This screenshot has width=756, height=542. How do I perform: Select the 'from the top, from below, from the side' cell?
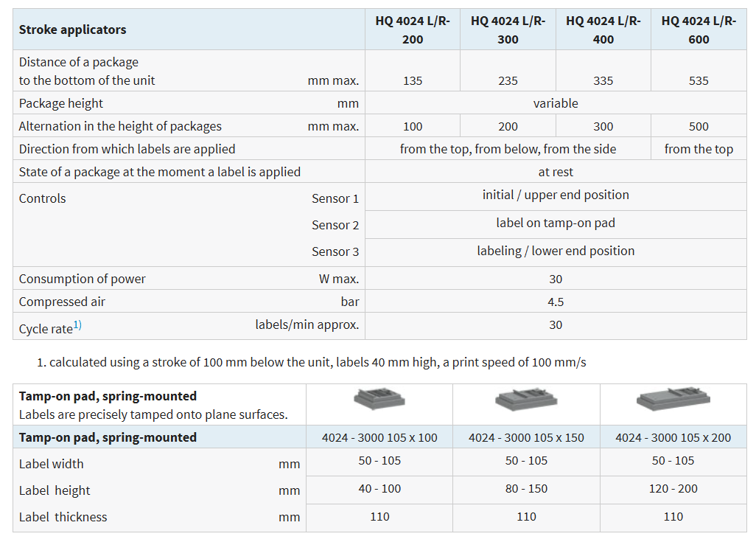pos(508,149)
